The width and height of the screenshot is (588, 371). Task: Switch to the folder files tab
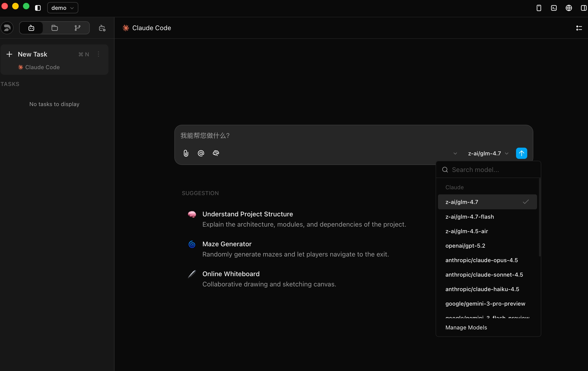[x=54, y=28]
